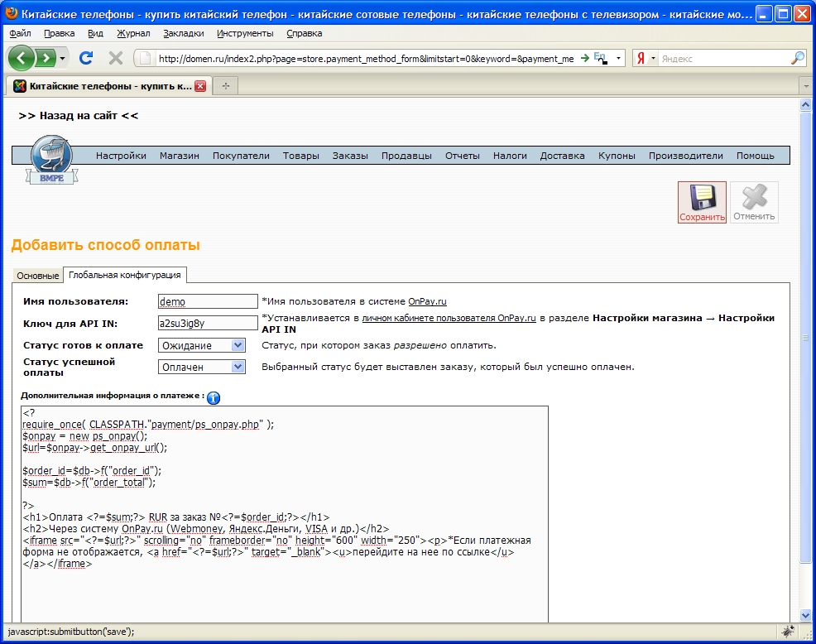
Task: Open a new tab with plus button
Action: tap(225, 86)
